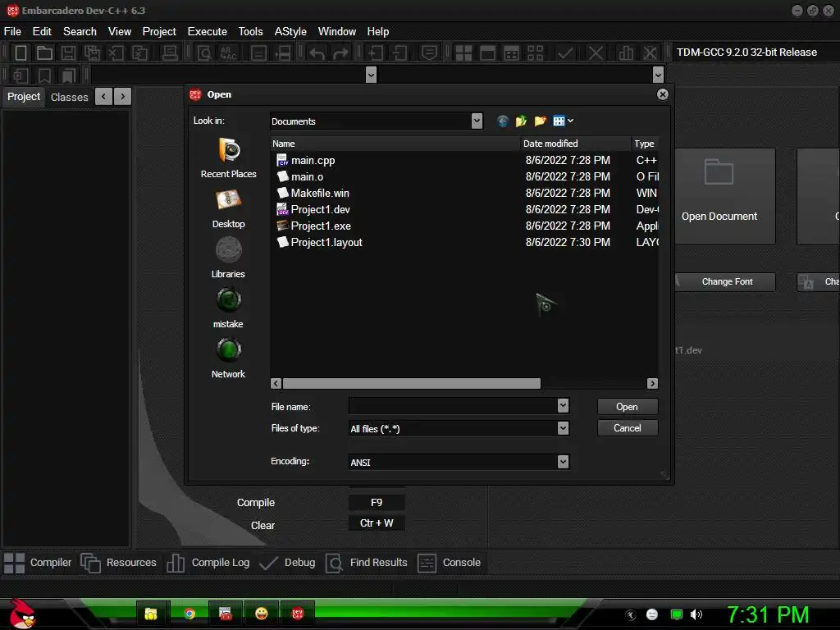The image size is (840, 630).
Task: Expand the left class browser toolbar dropdown
Action: tap(371, 75)
